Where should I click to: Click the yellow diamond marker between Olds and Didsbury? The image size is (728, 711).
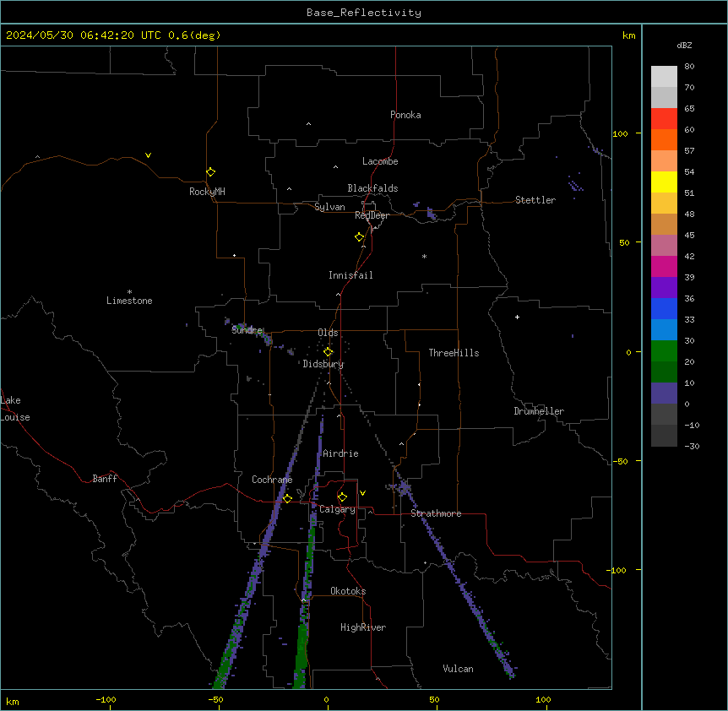329,352
